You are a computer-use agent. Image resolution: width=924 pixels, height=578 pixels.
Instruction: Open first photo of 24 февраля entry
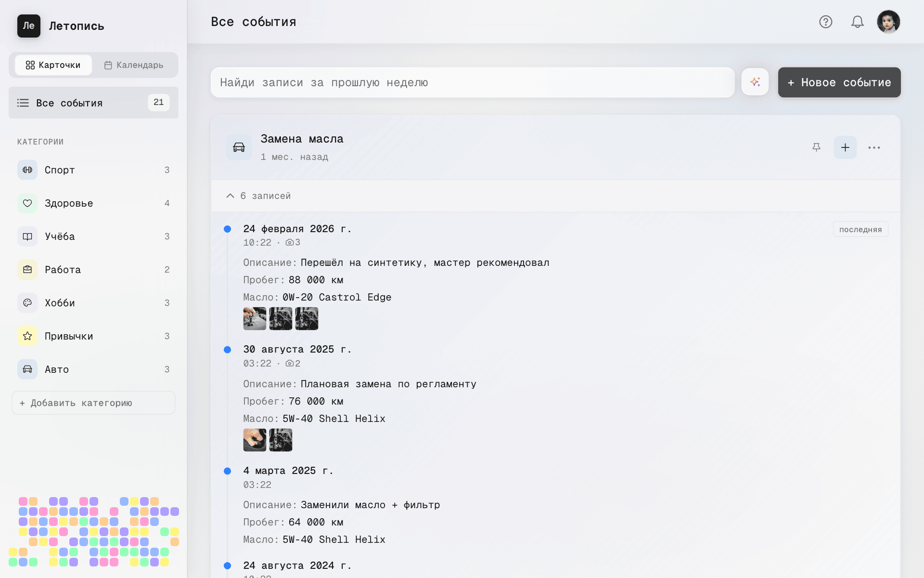(x=255, y=318)
